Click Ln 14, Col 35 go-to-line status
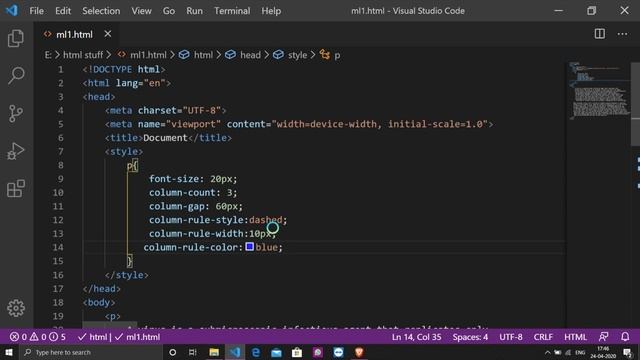 pos(416,337)
